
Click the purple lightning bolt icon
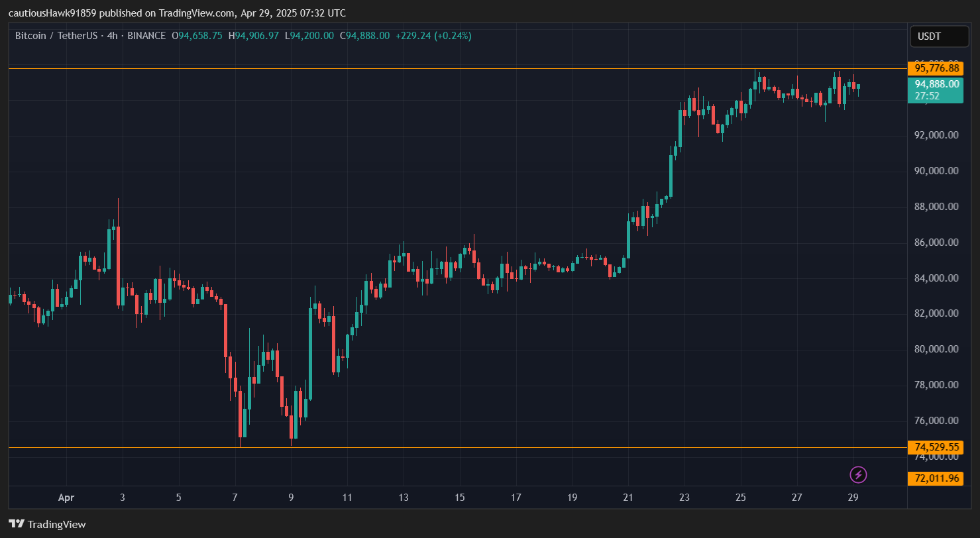858,474
